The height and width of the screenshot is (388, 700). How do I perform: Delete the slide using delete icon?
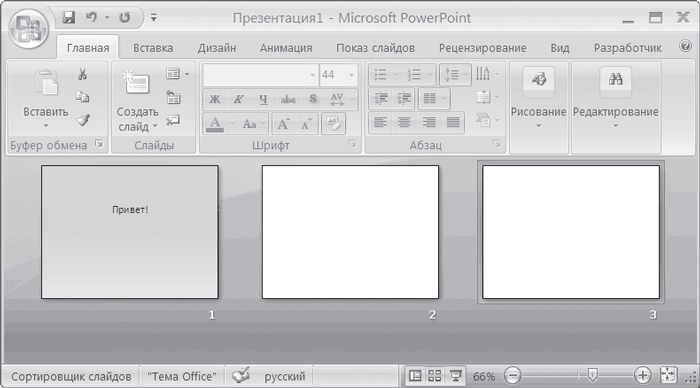coord(173,120)
